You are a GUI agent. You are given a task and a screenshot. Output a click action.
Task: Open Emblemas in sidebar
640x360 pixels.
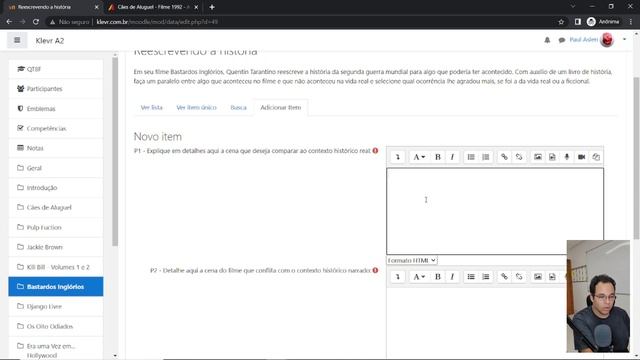[x=56, y=109]
